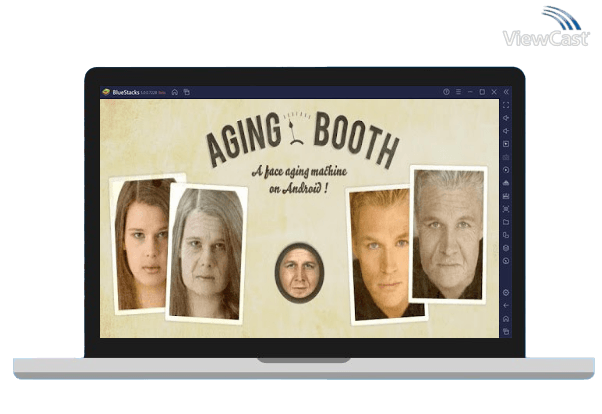The height and width of the screenshot is (414, 602).
Task: Open multi-window icon next to home
Action: point(187,92)
